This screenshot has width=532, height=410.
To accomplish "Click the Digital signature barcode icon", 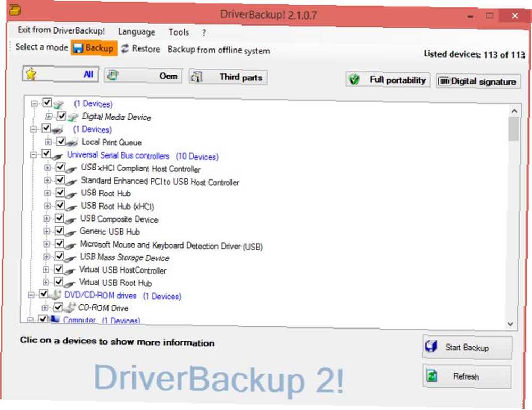I will (x=444, y=81).
